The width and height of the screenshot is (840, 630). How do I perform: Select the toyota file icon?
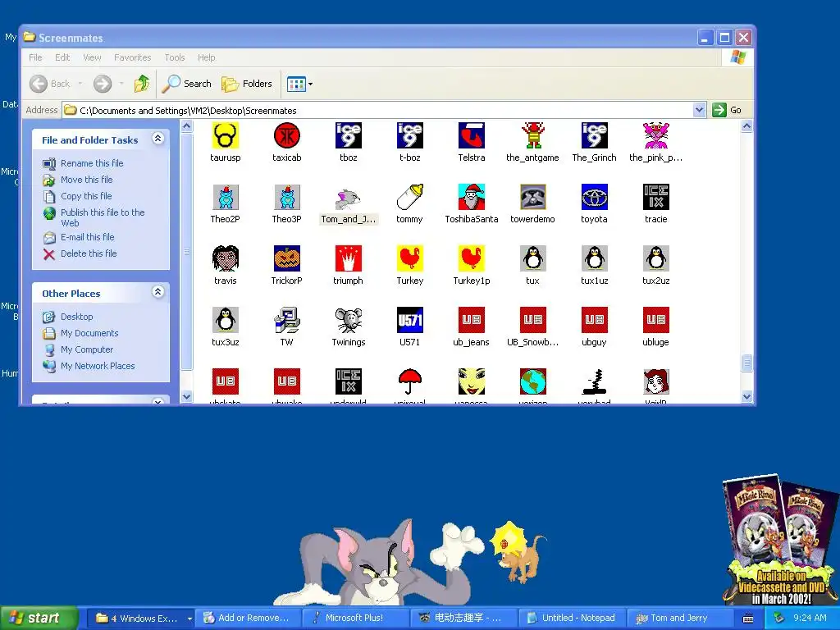(594, 197)
